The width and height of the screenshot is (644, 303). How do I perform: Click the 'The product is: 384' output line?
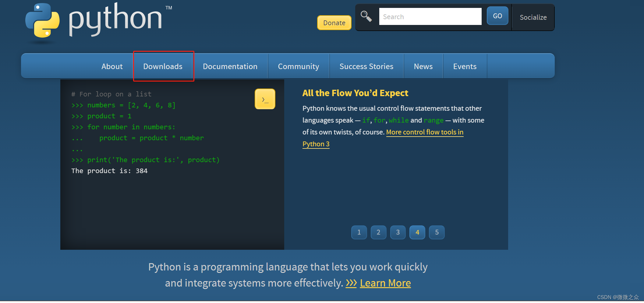click(x=109, y=171)
